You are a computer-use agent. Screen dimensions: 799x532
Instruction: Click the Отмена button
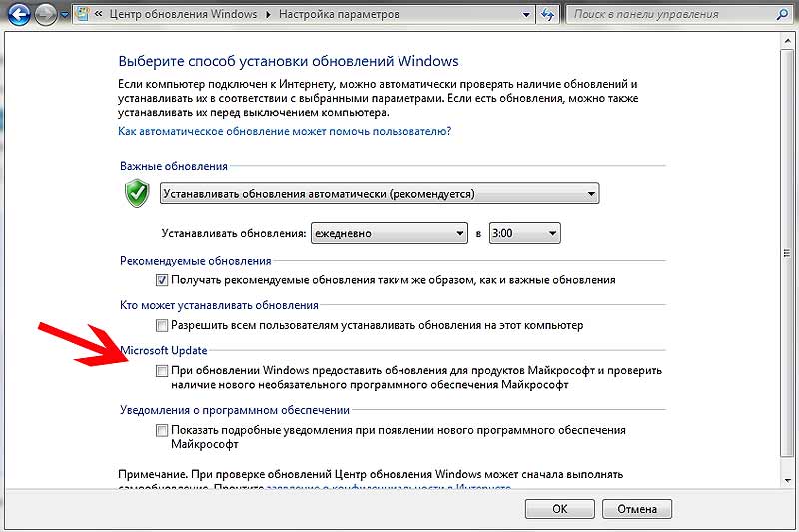click(637, 509)
